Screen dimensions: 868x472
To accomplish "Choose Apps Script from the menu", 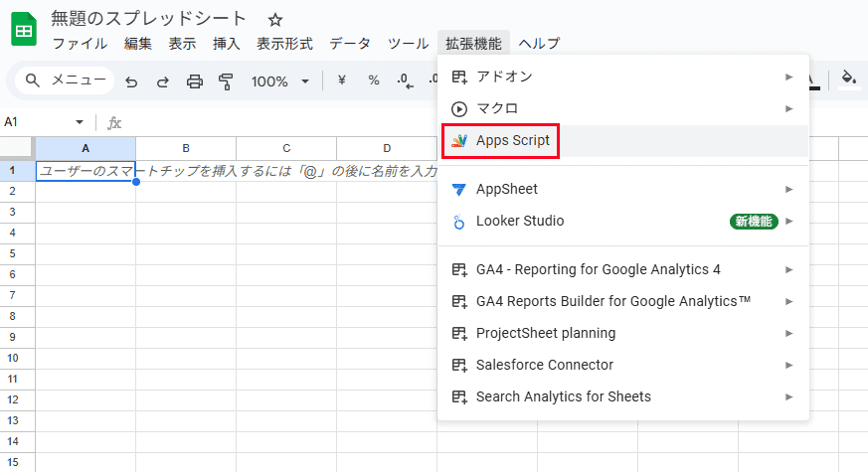I will point(623,141).
